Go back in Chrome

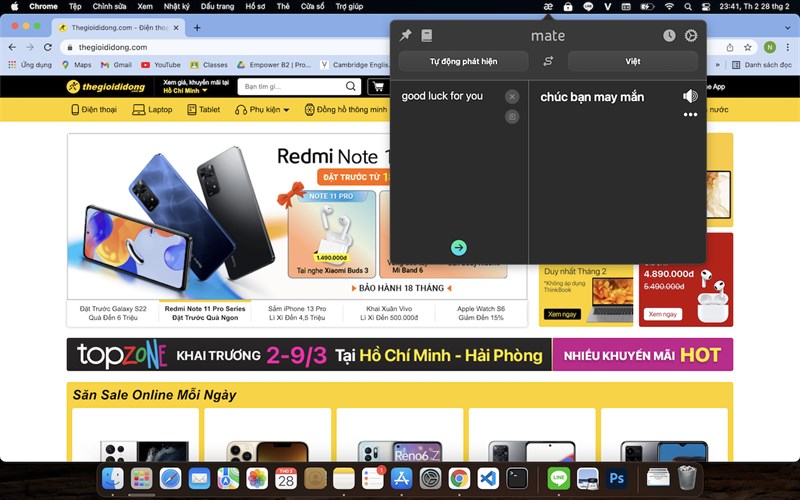[x=12, y=47]
